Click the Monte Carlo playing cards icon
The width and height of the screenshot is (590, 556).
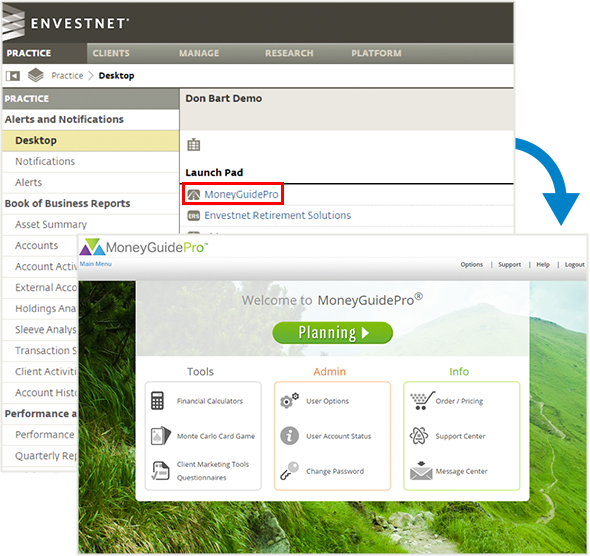click(x=161, y=436)
